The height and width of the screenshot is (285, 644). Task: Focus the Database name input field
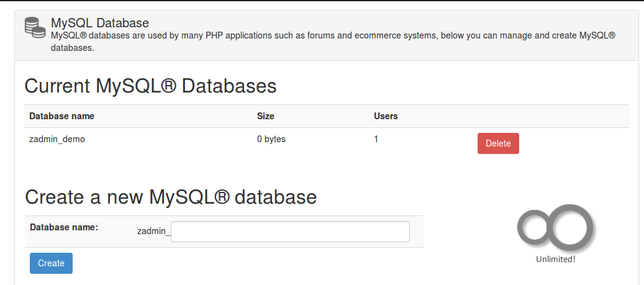[x=290, y=232]
